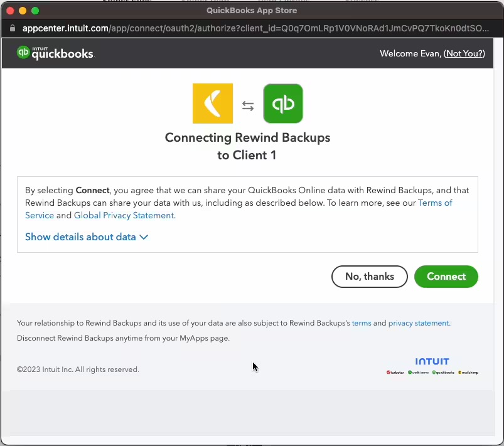504x446 pixels.
Task: Click the ©2023 Intuit Inc. copyright text
Action: [x=78, y=369]
